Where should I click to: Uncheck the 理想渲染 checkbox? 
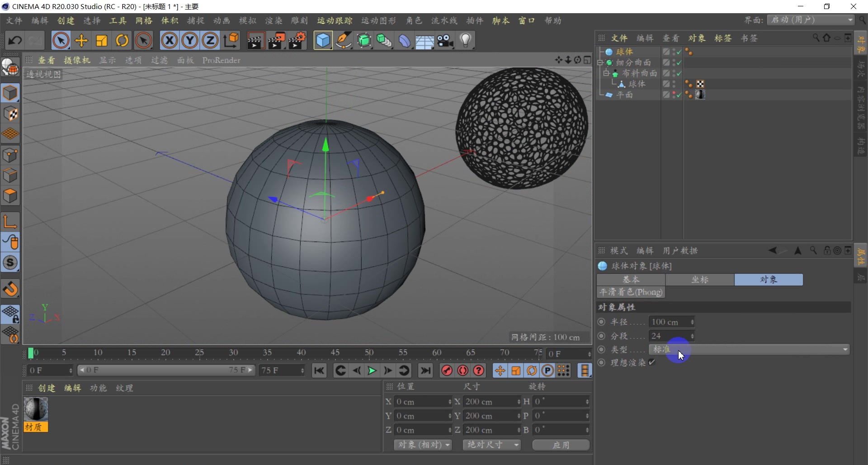click(651, 362)
